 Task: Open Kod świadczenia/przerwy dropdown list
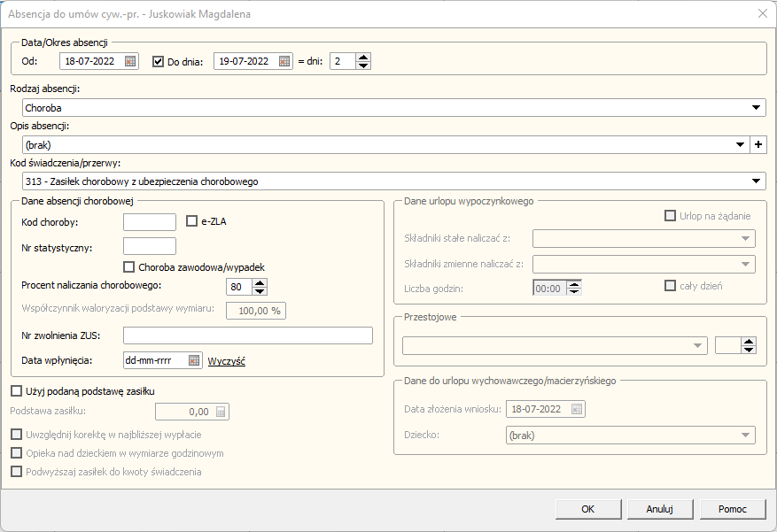coord(756,181)
